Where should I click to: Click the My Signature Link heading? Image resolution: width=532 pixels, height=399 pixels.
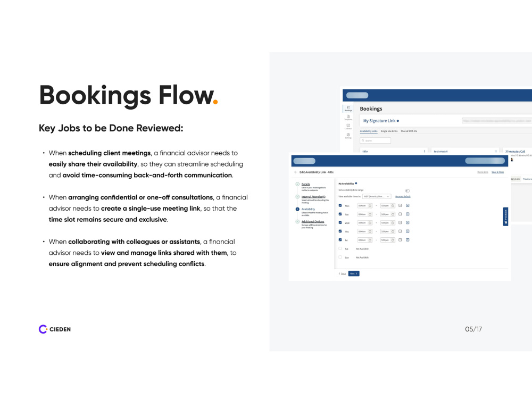[379, 121]
